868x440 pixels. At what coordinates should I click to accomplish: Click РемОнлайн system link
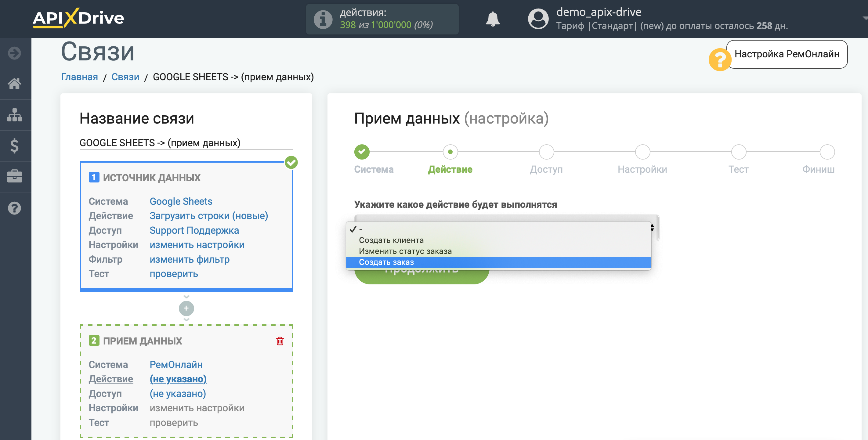tap(176, 365)
